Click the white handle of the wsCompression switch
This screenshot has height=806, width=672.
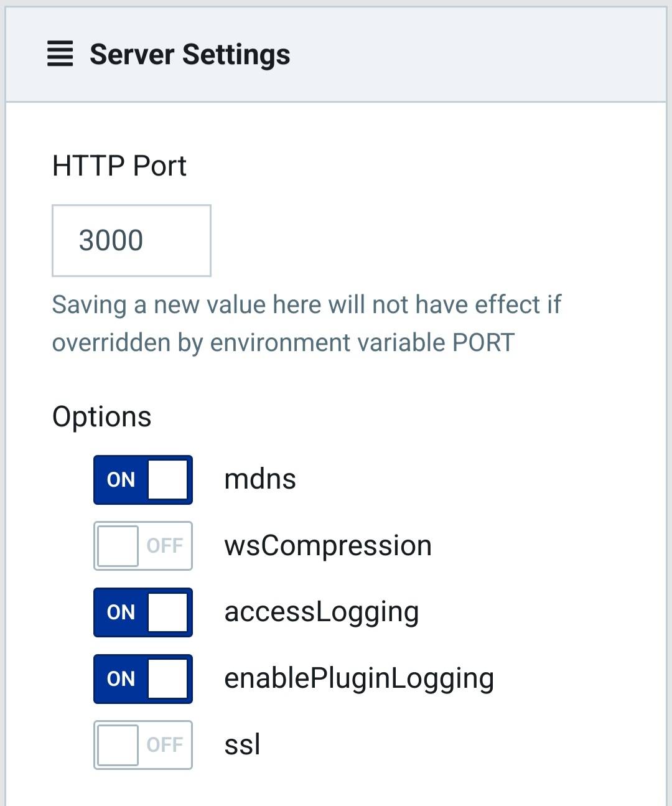(x=118, y=546)
